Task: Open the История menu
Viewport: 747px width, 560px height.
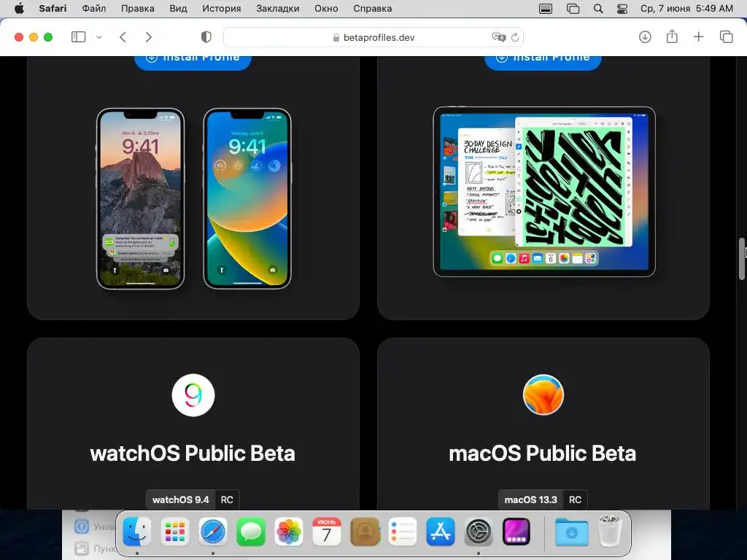Action: [222, 9]
